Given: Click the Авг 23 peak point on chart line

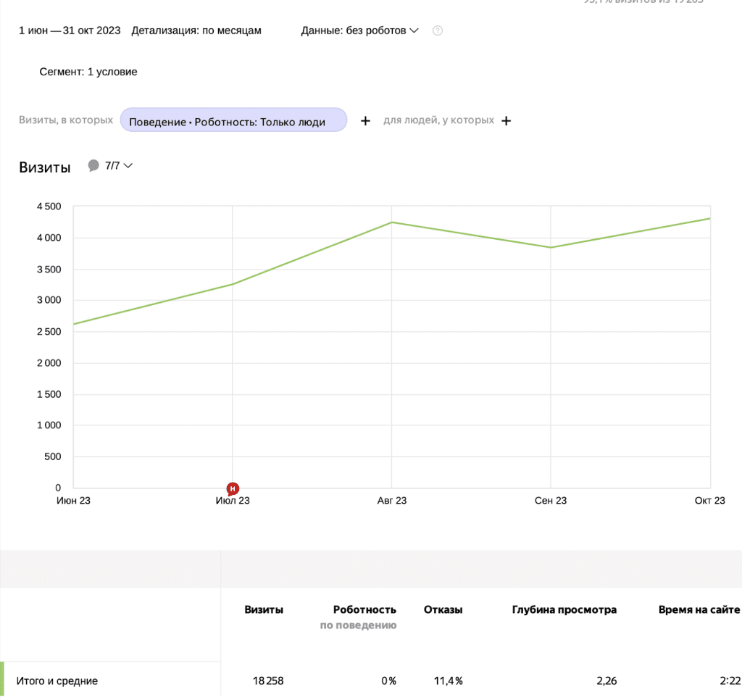Looking at the screenshot, I should pyautogui.click(x=391, y=222).
